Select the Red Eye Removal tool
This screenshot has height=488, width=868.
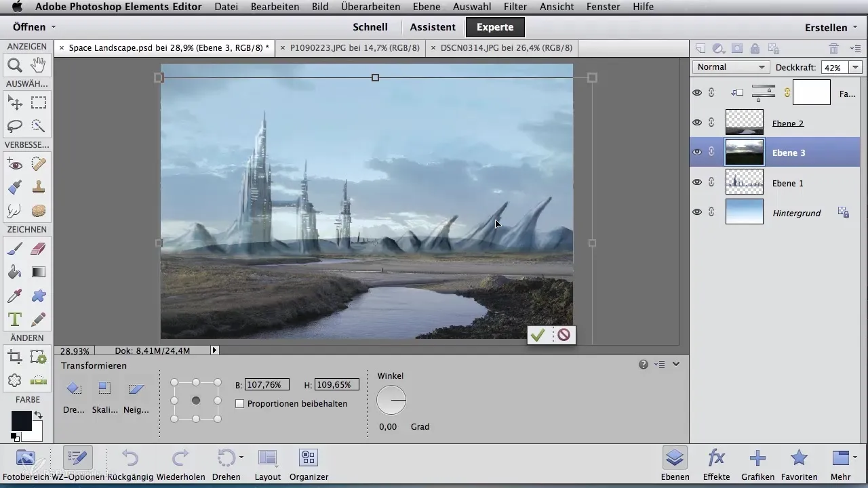(15, 164)
